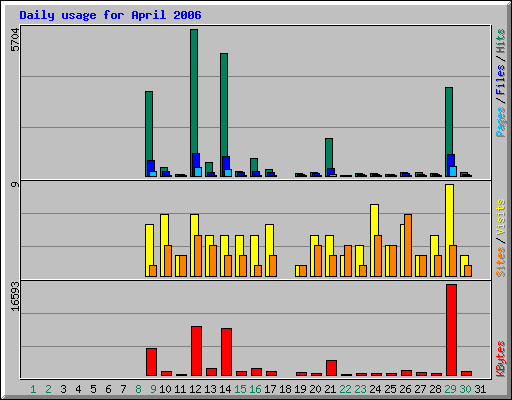
Task: Click the red KBytes bar for day 12
Action: tap(196, 351)
